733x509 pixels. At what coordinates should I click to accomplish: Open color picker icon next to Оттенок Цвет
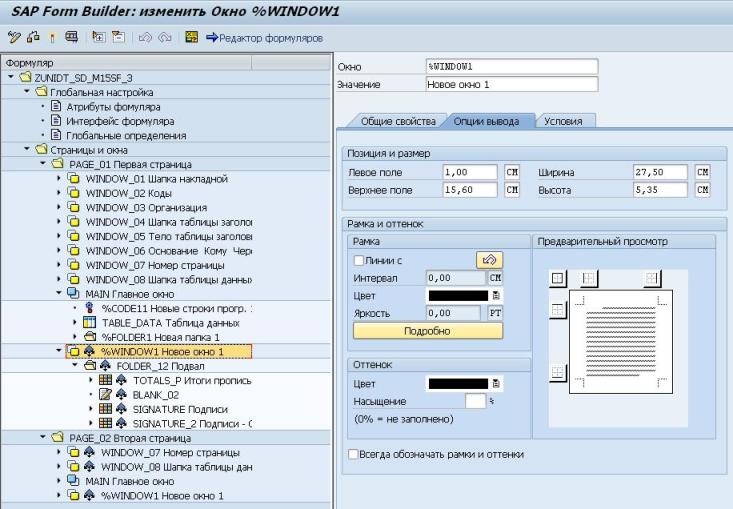(496, 384)
